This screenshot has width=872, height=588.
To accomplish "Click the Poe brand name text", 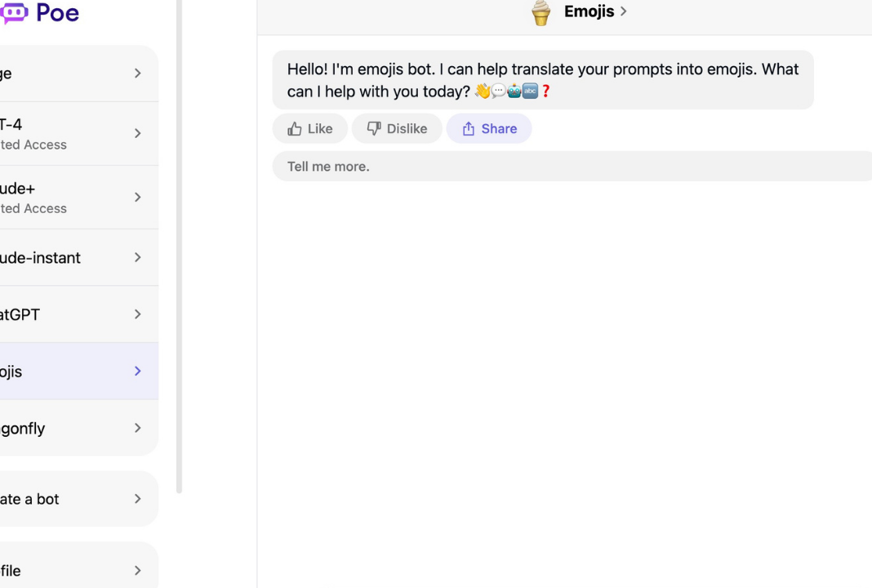I will coord(58,13).
